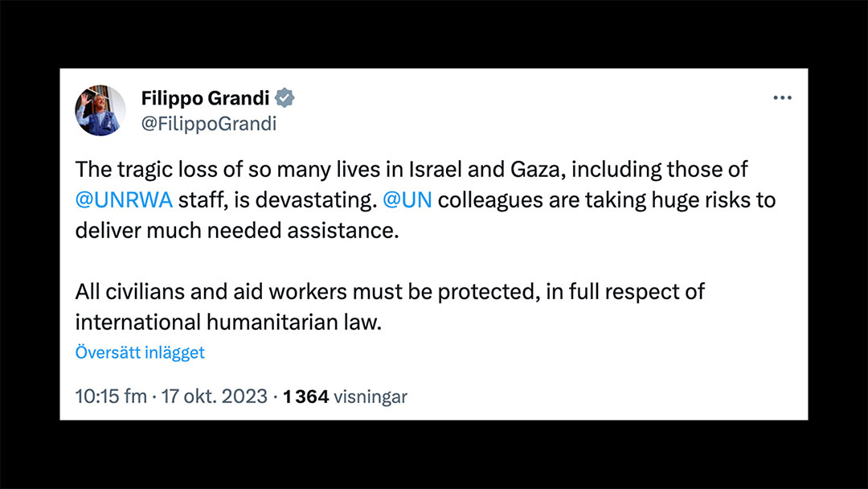Click the visningar label

click(371, 396)
